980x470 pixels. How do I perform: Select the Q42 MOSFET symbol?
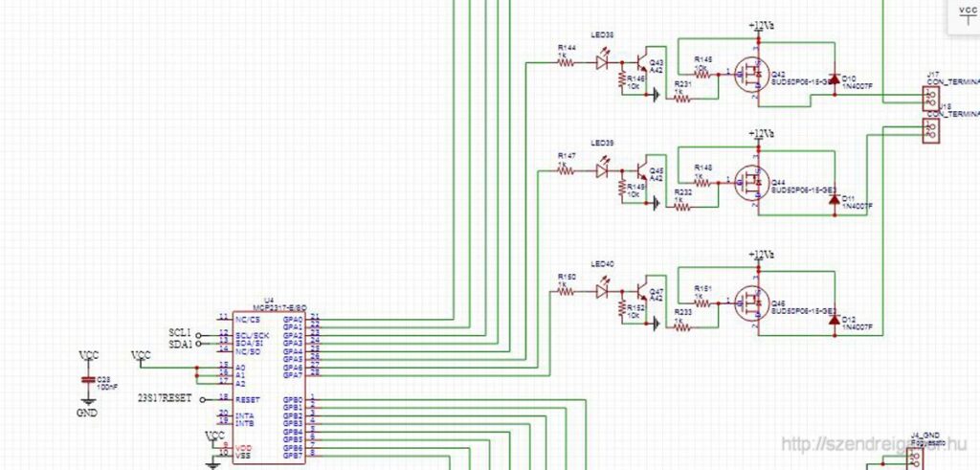tap(750, 74)
